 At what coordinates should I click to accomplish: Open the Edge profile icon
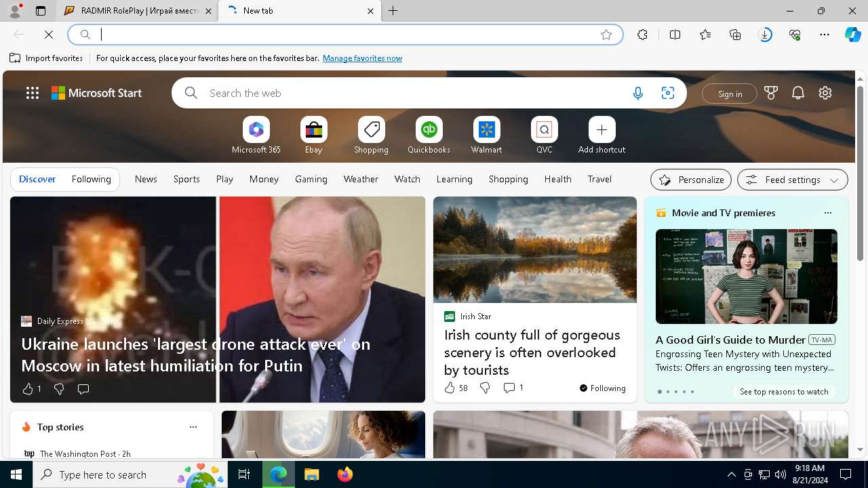pos(15,11)
